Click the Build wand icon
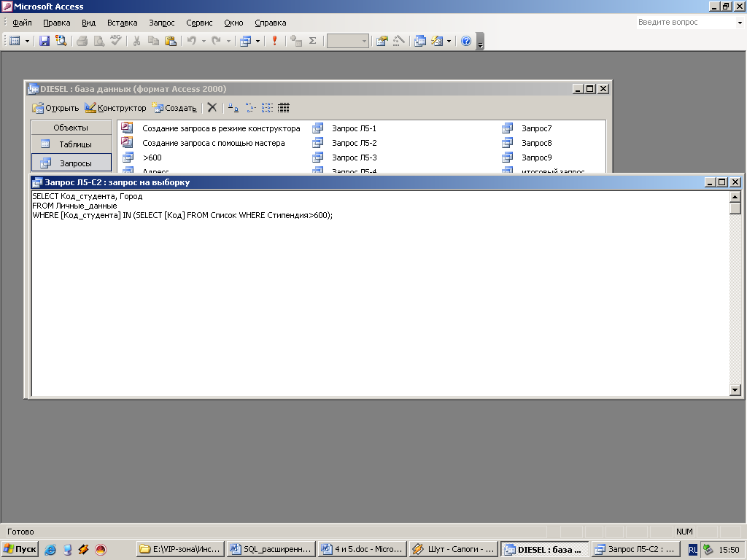 tap(399, 41)
